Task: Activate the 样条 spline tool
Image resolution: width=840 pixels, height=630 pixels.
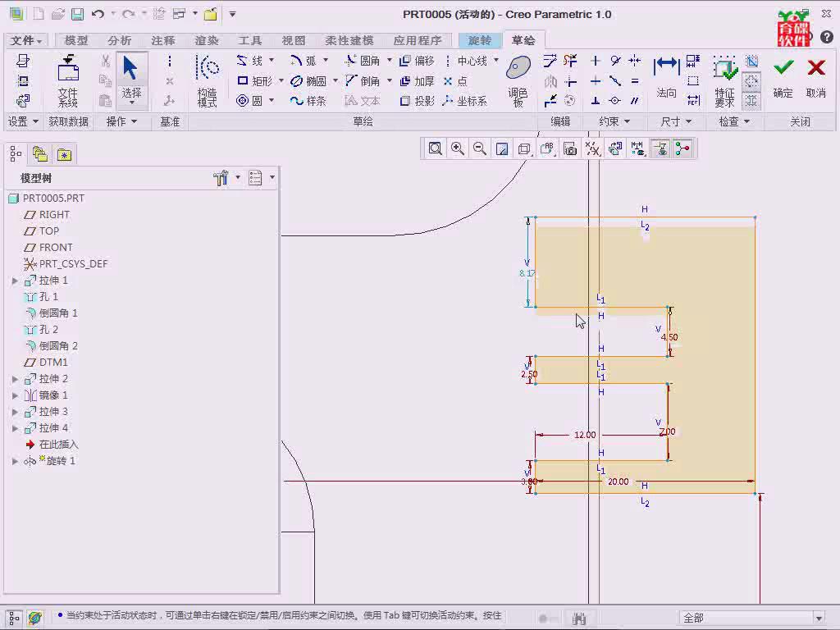Action: [x=308, y=101]
